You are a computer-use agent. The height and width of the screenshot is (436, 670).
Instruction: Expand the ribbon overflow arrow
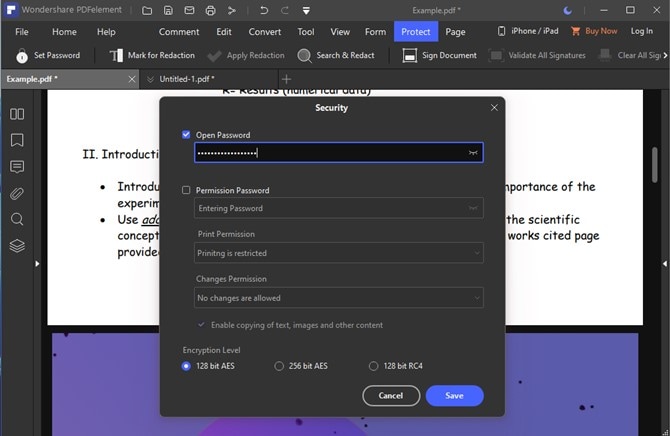pyautogui.click(x=665, y=55)
